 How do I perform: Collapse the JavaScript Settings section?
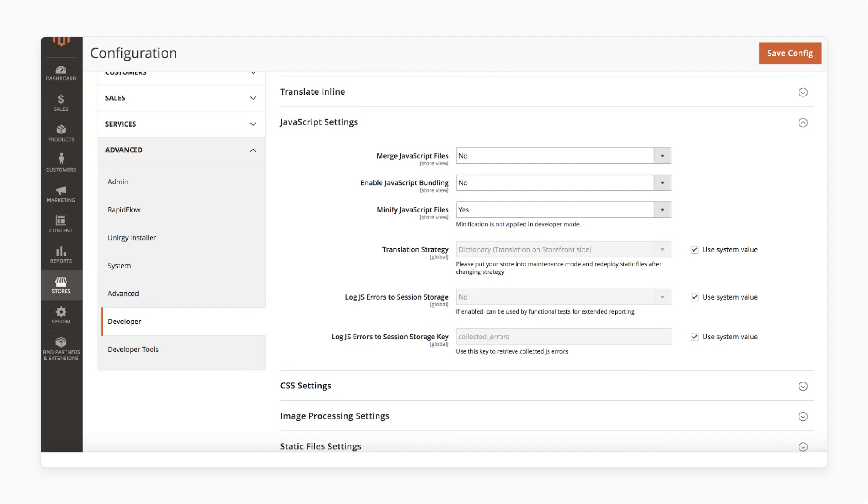point(803,123)
